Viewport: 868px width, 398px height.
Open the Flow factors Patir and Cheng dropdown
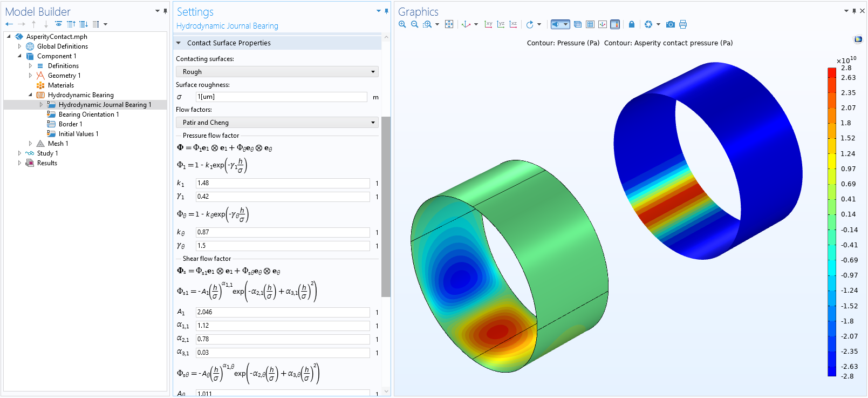pyautogui.click(x=277, y=123)
